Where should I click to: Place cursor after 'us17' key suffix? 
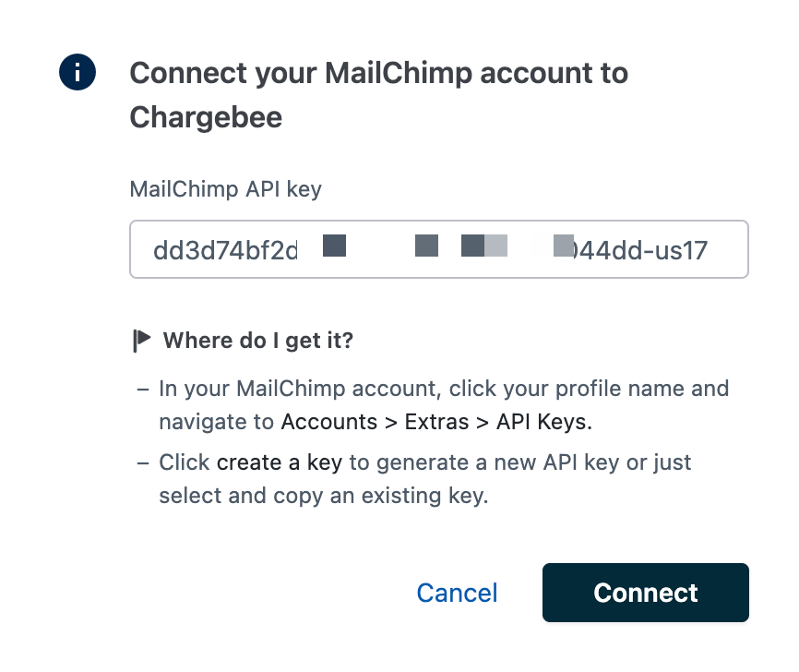point(709,249)
